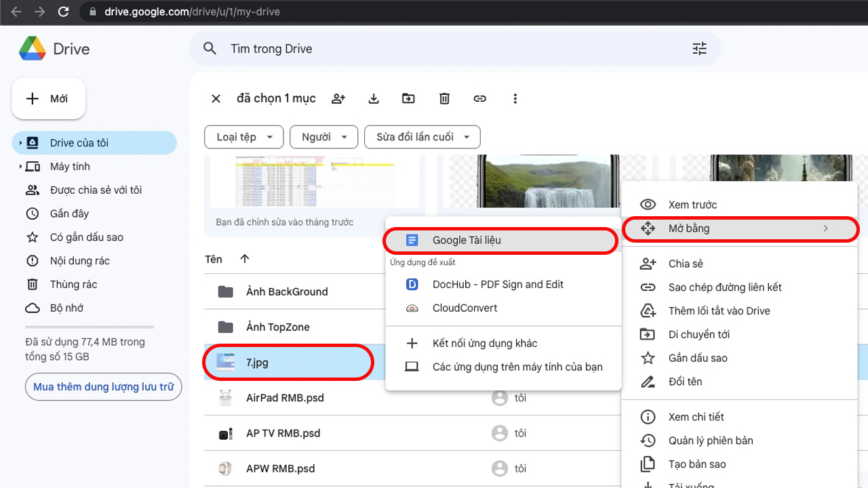Click the browser forward arrow
Image resolution: width=868 pixels, height=488 pixels.
click(39, 12)
